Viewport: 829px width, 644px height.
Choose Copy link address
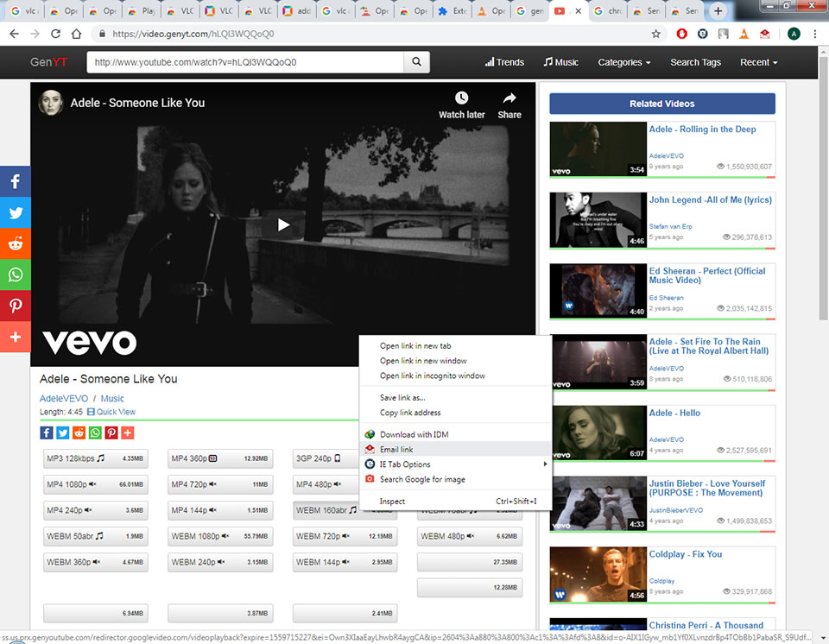[x=455, y=413]
